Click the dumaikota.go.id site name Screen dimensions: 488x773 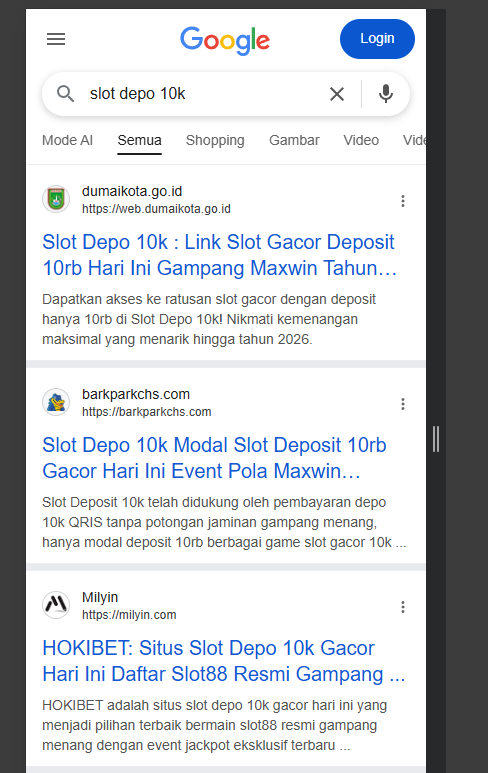coord(132,191)
